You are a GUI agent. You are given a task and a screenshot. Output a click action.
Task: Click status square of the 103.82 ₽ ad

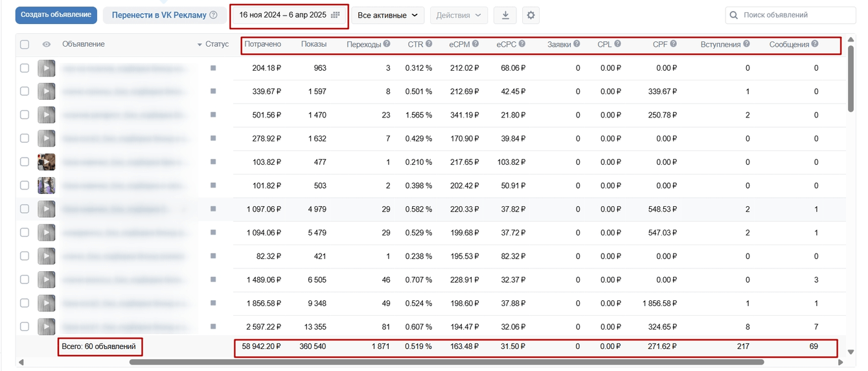213,162
